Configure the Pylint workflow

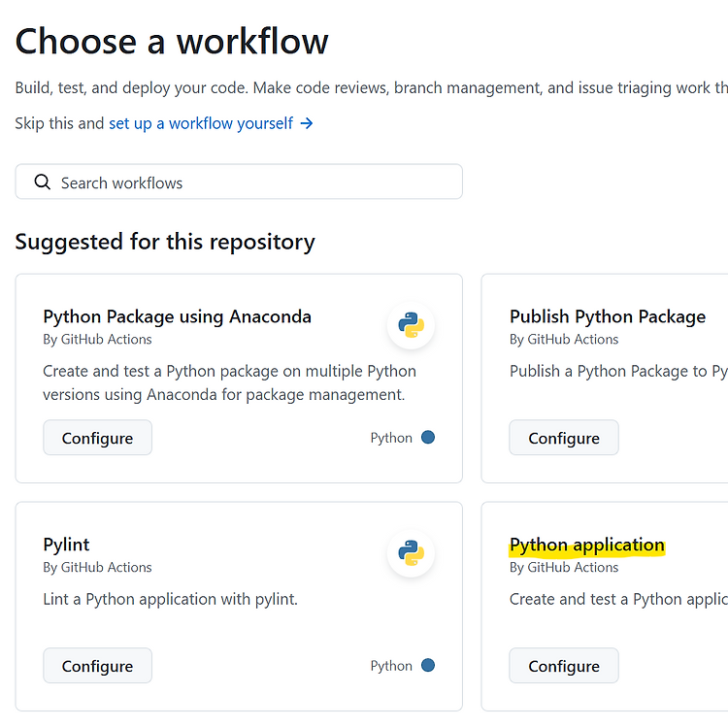tap(97, 666)
